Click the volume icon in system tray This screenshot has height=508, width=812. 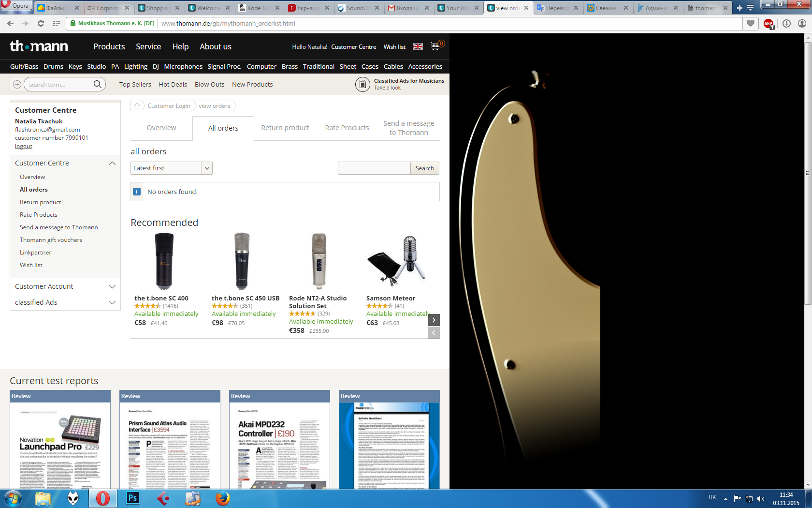[761, 499]
